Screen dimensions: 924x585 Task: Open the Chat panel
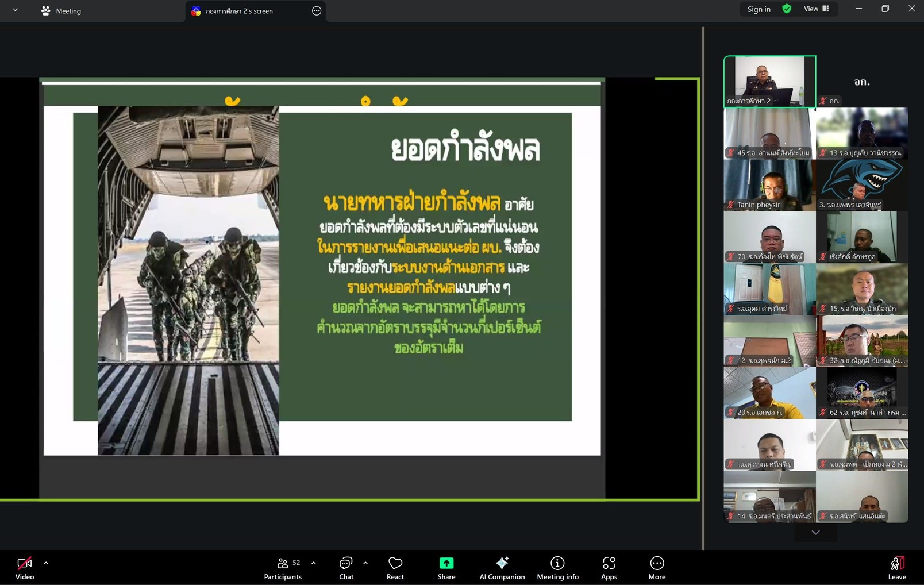point(346,567)
